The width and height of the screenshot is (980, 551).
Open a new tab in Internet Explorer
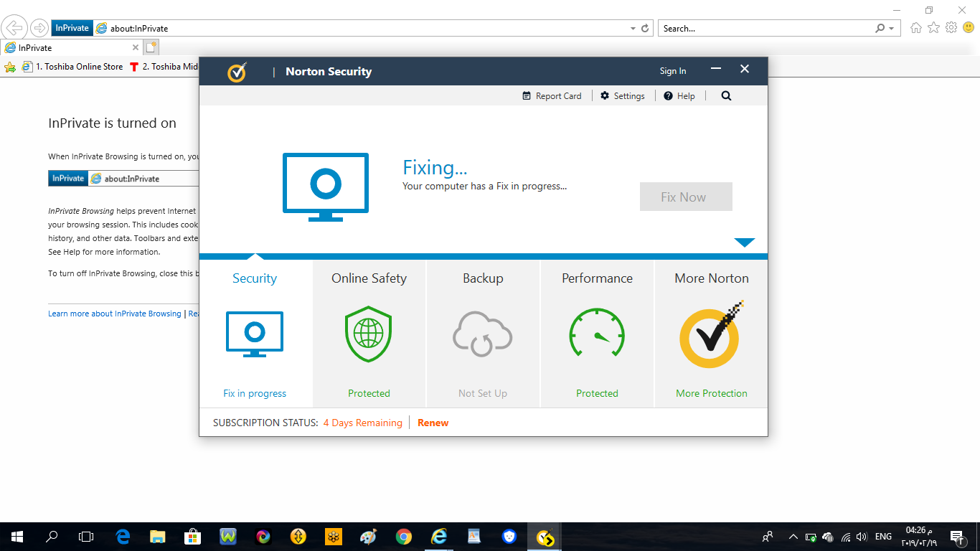click(x=151, y=48)
